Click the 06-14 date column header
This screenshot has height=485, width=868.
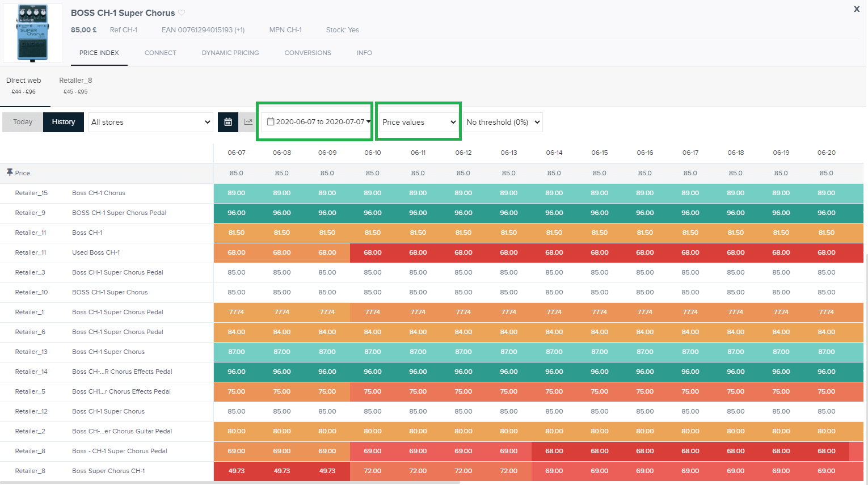554,153
